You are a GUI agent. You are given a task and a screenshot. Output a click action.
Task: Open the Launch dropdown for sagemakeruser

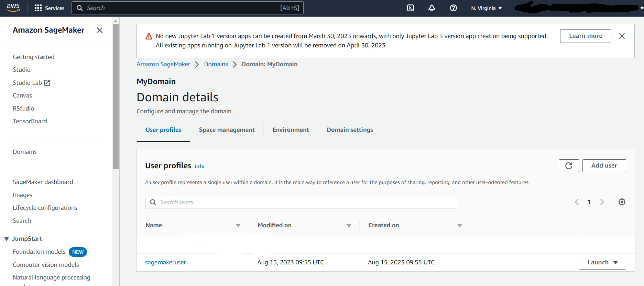click(602, 263)
